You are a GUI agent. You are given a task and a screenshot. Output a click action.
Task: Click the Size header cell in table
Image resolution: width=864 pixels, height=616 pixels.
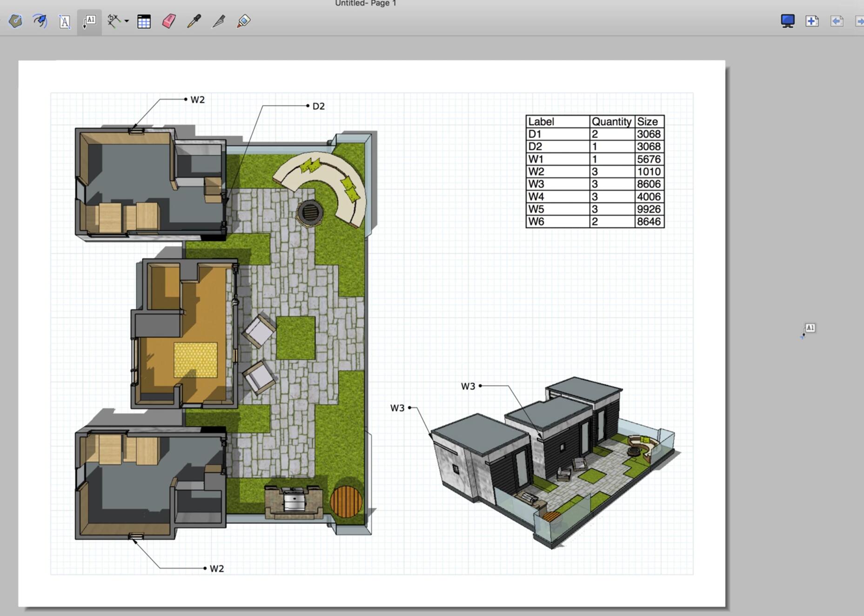coord(649,122)
